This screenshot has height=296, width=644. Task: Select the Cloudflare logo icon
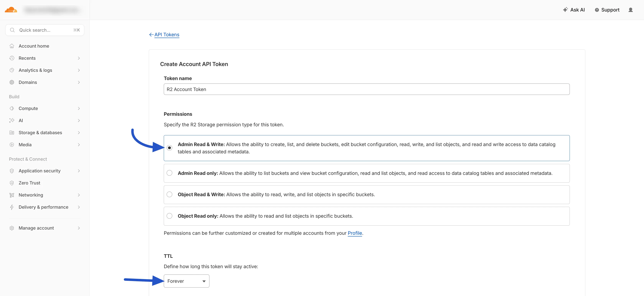click(11, 10)
